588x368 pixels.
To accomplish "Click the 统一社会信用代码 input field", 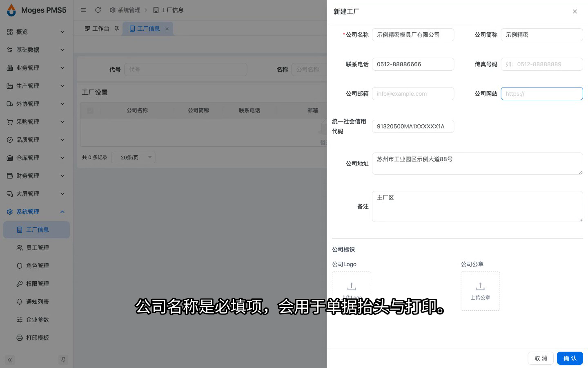I will point(413,126).
